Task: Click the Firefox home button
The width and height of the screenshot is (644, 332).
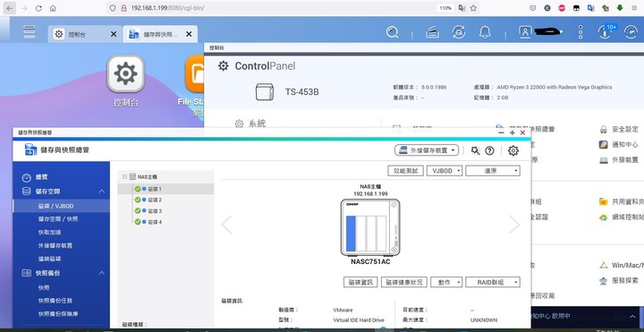Action: click(x=53, y=8)
